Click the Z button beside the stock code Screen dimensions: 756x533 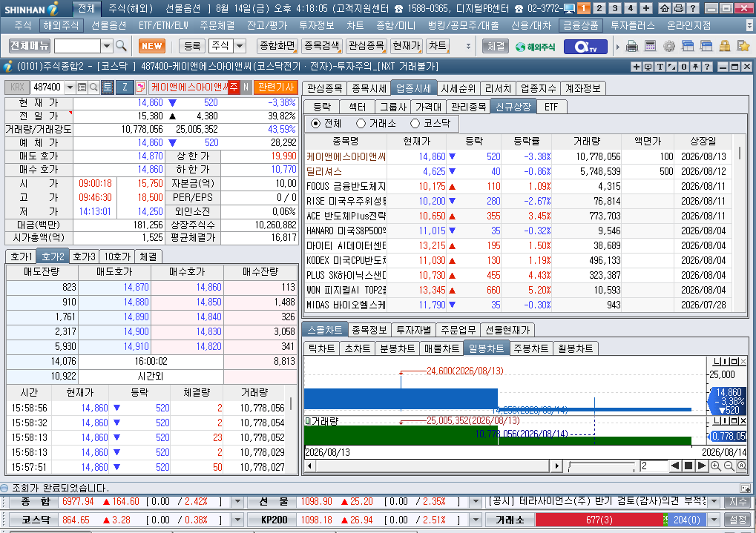point(125,87)
